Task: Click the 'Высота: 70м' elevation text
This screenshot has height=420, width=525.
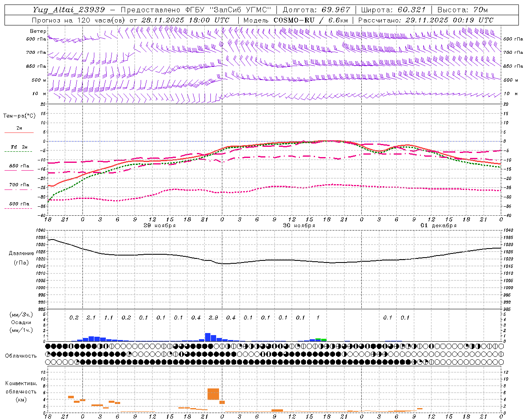Action: pos(463,10)
